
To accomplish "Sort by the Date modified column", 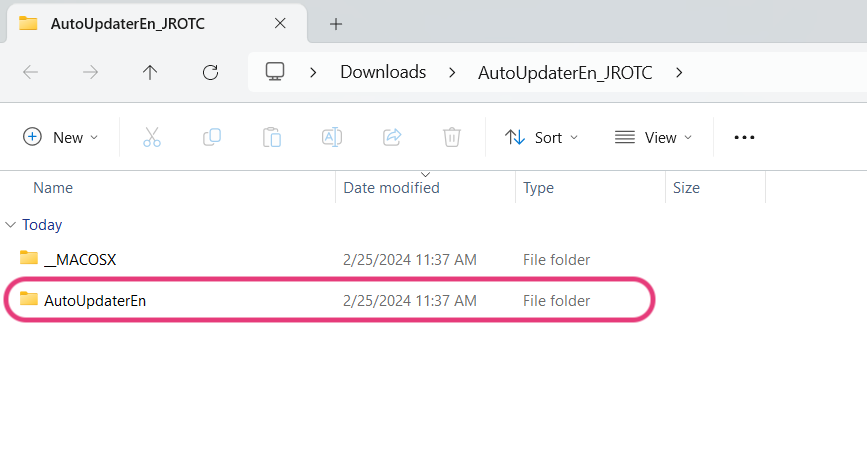I will (x=391, y=188).
